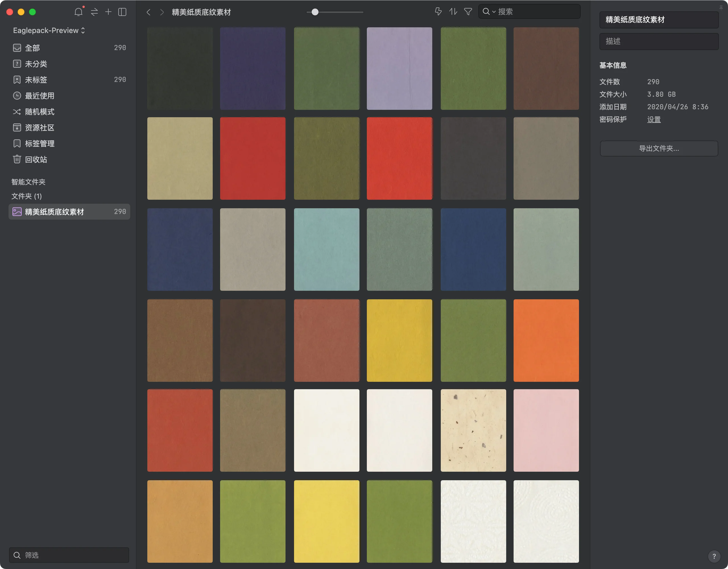Click the 资源社区 download box icon
Image resolution: width=728 pixels, height=569 pixels.
(17, 128)
